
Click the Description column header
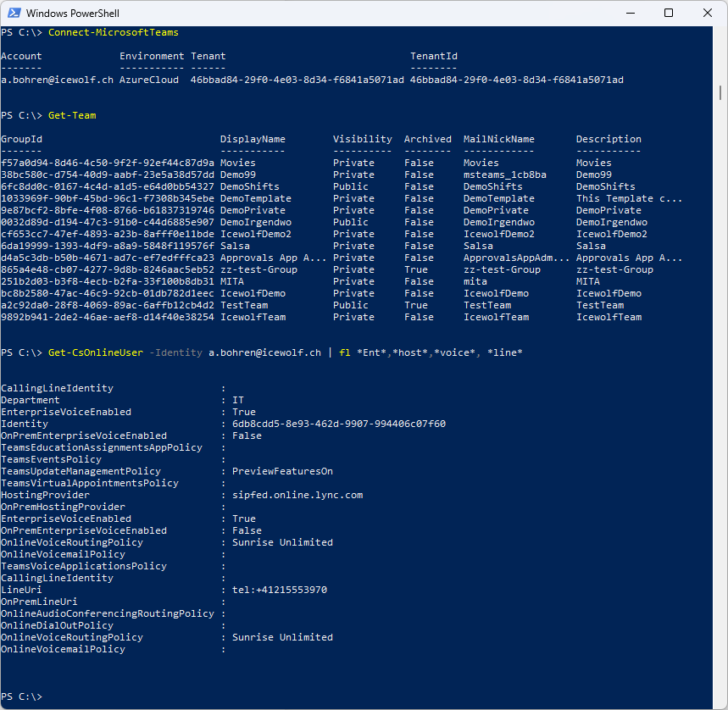pyautogui.click(x=609, y=139)
